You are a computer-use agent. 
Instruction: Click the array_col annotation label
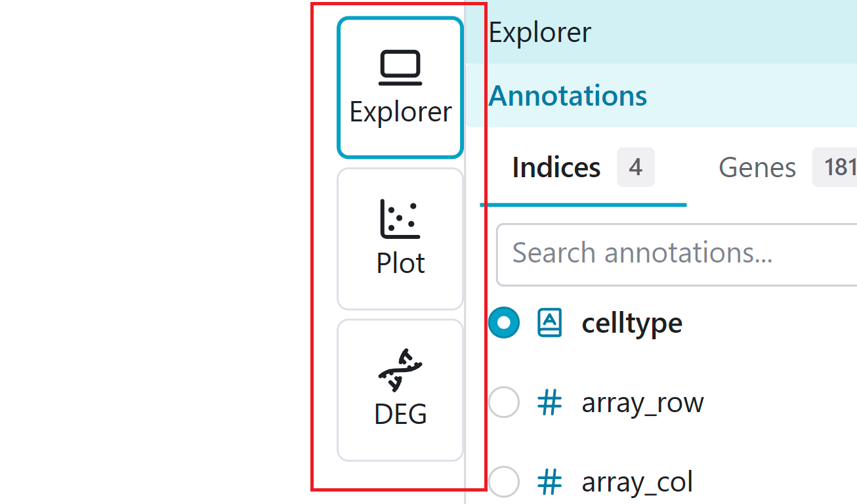point(637,482)
